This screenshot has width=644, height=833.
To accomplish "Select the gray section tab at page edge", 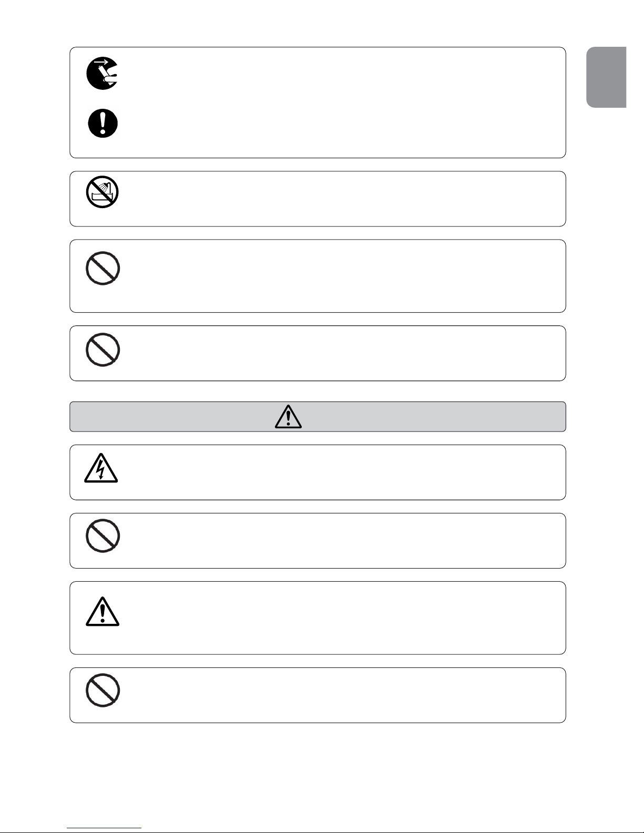I will (607, 77).
